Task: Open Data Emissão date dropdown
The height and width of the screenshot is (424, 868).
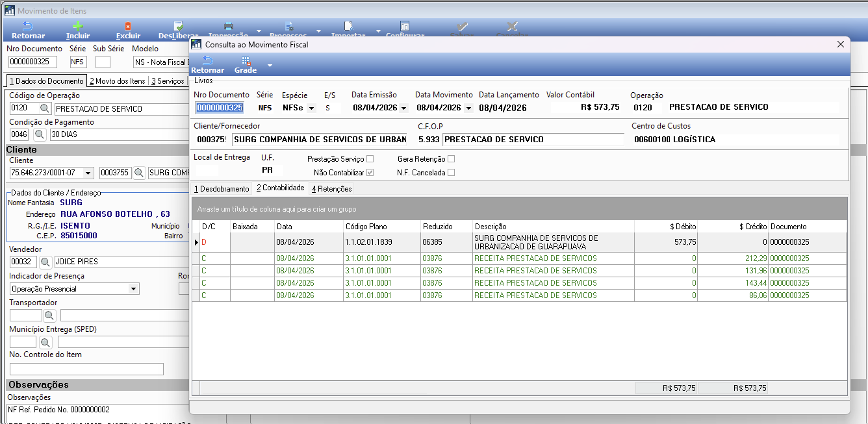Action: (x=403, y=108)
